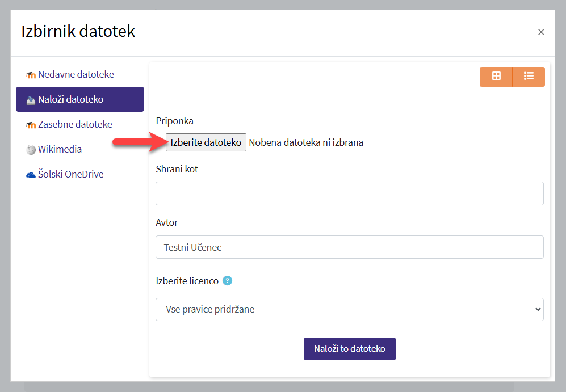The height and width of the screenshot is (392, 566).
Task: Open the Zasebne datoteke label
Action: tap(75, 124)
